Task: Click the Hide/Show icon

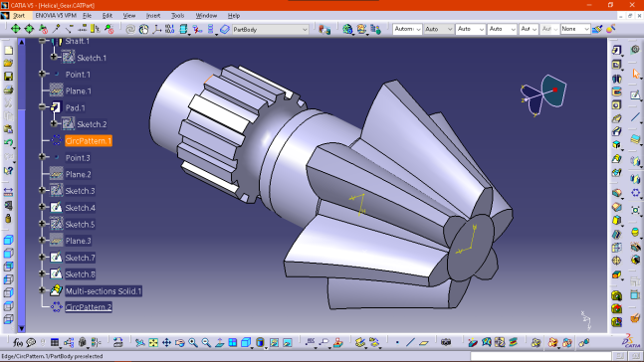Action: [x=275, y=342]
